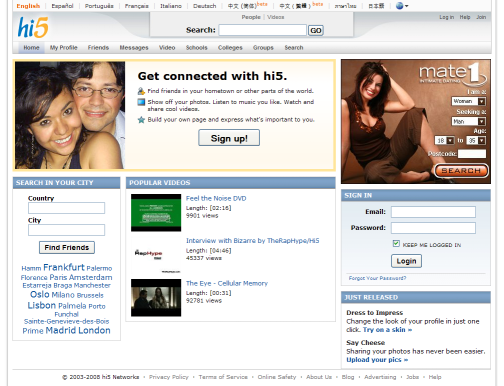
Task: Select Frankfurt in city cloud
Action: [x=64, y=267]
